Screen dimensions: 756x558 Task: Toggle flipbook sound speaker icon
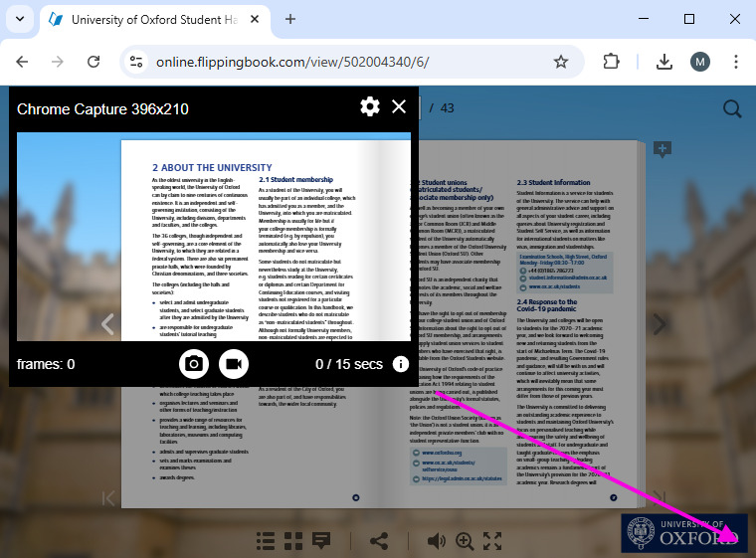pos(437,541)
